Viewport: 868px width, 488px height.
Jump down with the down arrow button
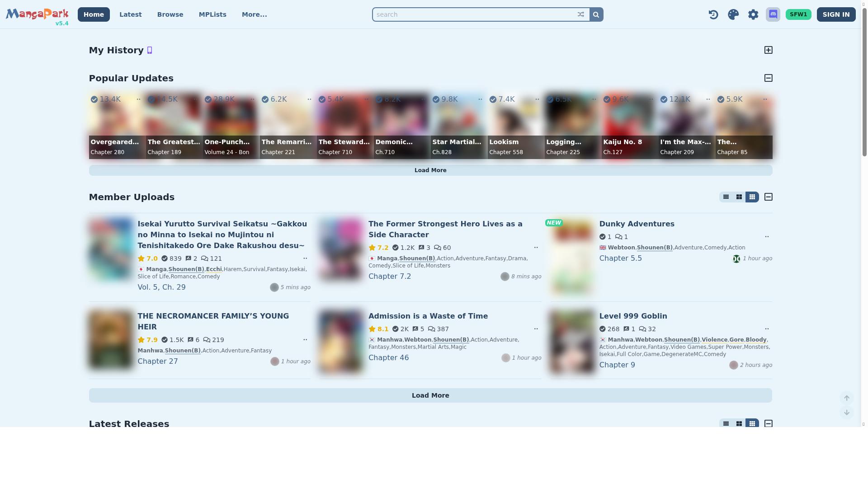click(847, 413)
